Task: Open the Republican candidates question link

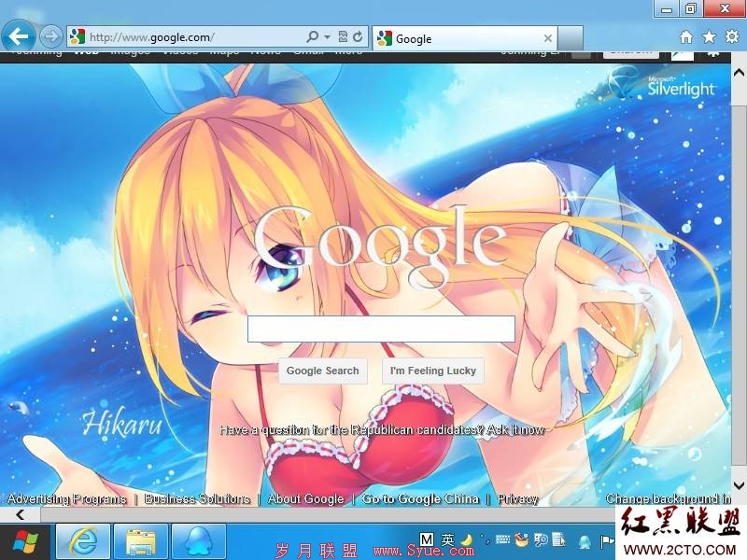Action: [382, 430]
